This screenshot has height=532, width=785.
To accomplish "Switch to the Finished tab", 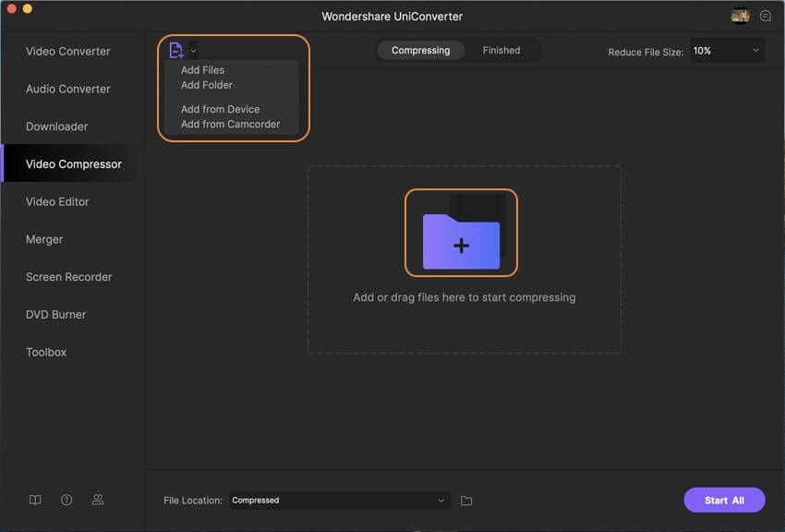I will click(x=501, y=51).
